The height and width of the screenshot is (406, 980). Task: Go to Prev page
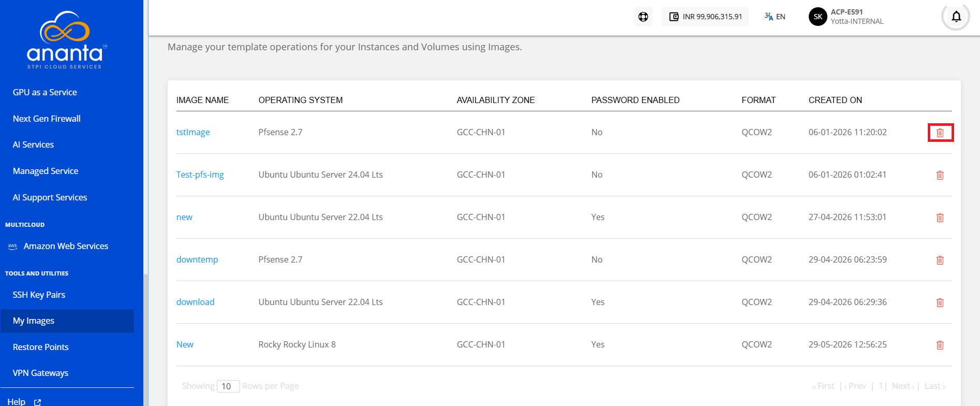(855, 386)
